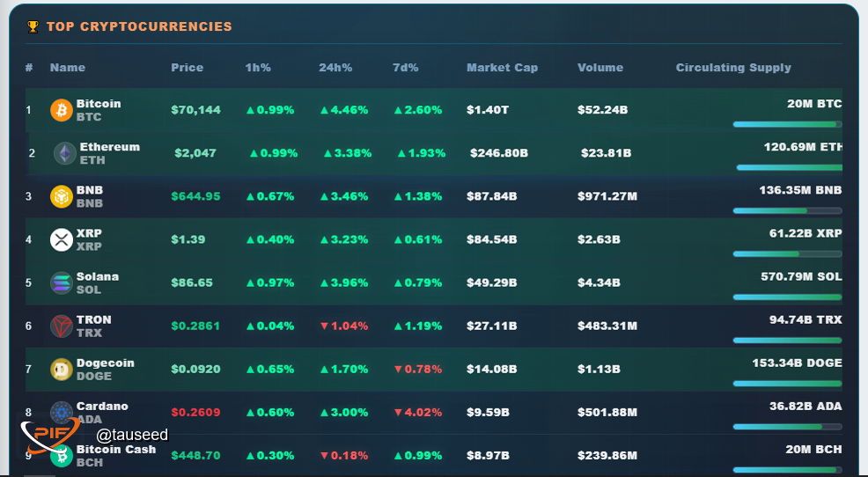
Task: Click Bitcoin Cash 24h change 0.18% down
Action: pyautogui.click(x=344, y=455)
